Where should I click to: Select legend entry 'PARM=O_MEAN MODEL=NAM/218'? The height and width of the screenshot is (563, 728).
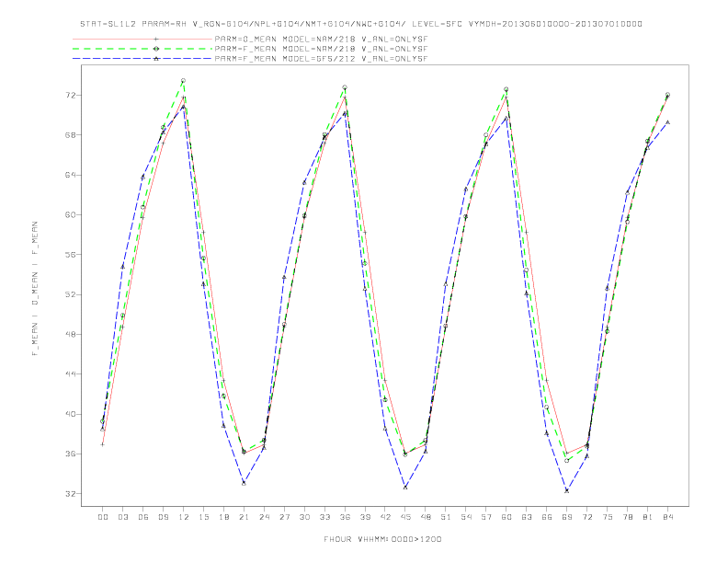321,39
